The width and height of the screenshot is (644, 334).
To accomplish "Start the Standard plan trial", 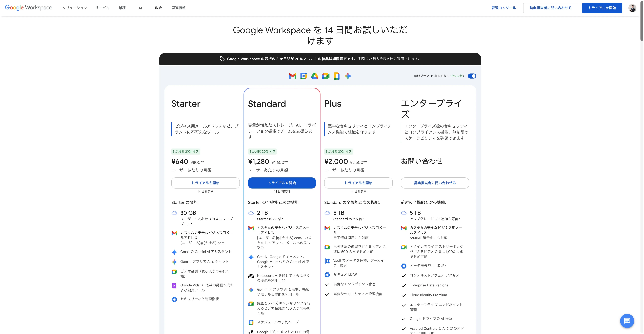I will tap(282, 183).
